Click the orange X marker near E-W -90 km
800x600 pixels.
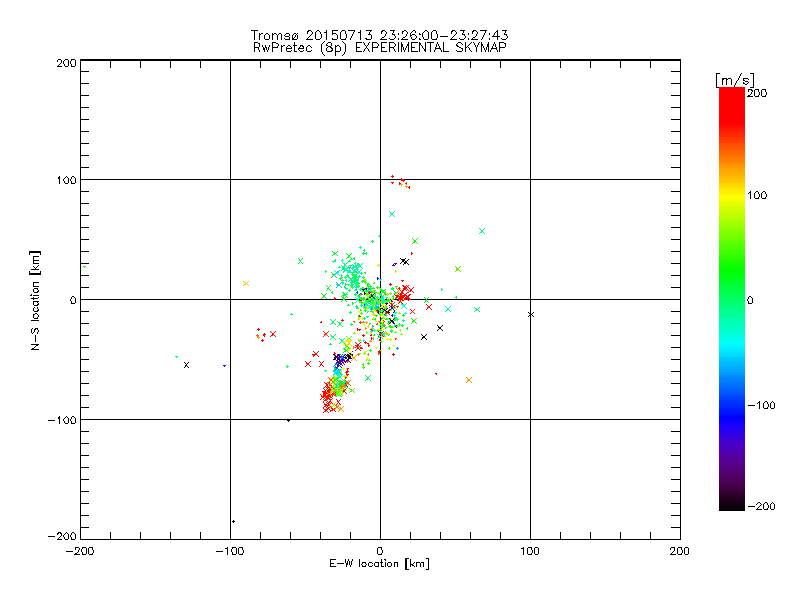pos(246,284)
